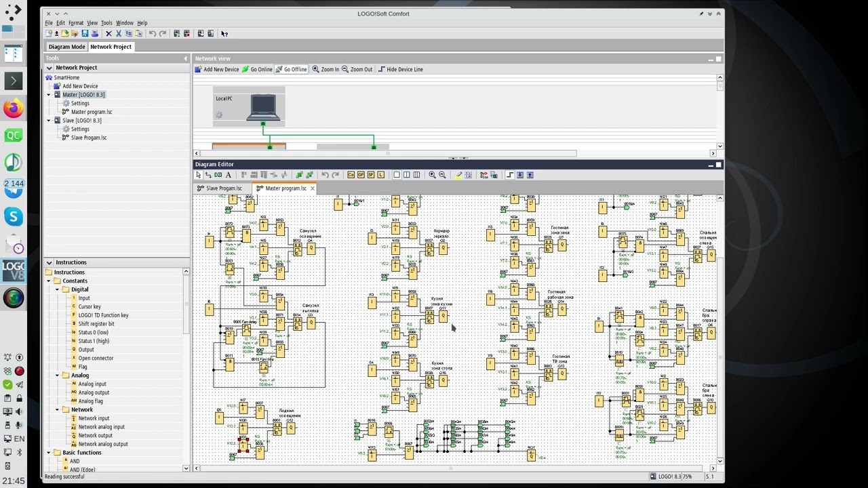Collapse the Network folder in instructions
The image size is (868, 488).
[x=58, y=410]
